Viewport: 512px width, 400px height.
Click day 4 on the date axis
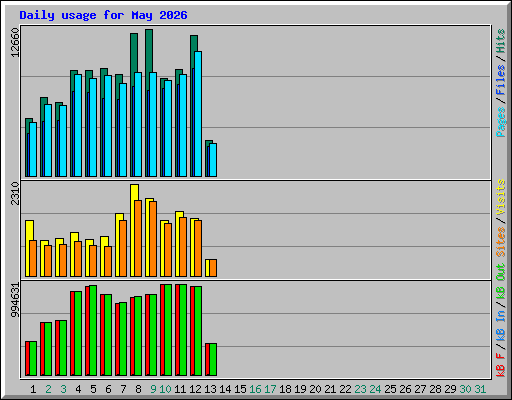(78, 389)
